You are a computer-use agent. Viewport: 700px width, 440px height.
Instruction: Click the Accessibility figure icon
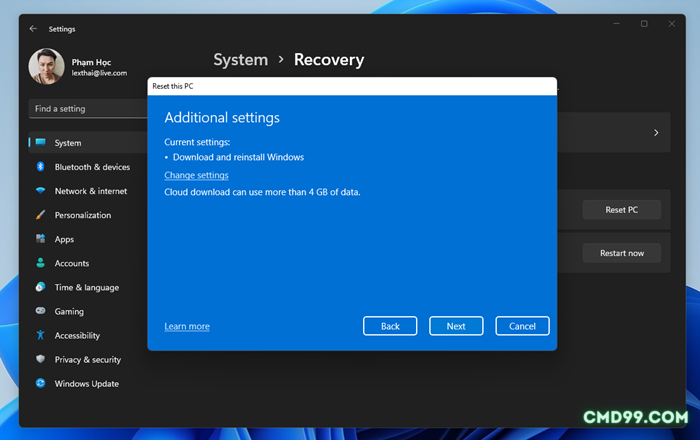tap(41, 335)
